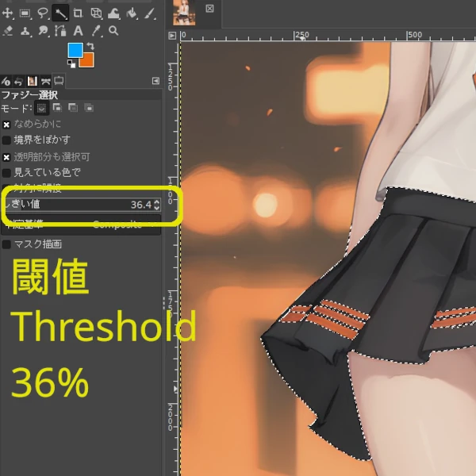Screen dimensions: 476x476
Task: Select the Zoom magnifier tool
Action: [x=113, y=31]
